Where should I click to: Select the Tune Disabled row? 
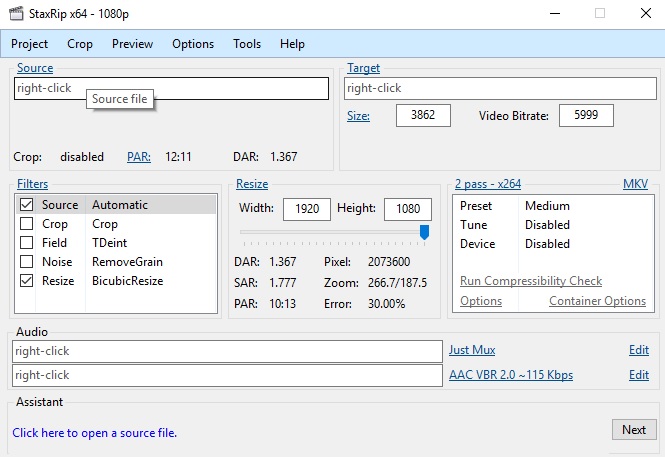553,225
